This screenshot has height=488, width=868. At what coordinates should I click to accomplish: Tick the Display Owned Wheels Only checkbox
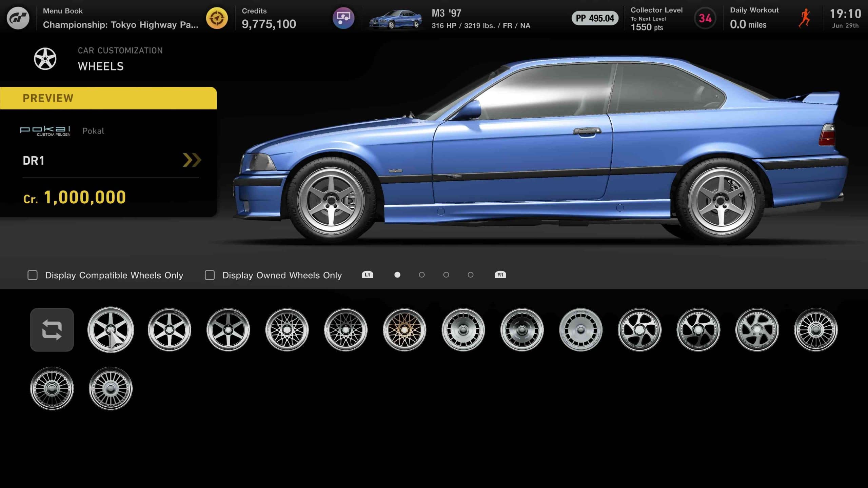[210, 275]
